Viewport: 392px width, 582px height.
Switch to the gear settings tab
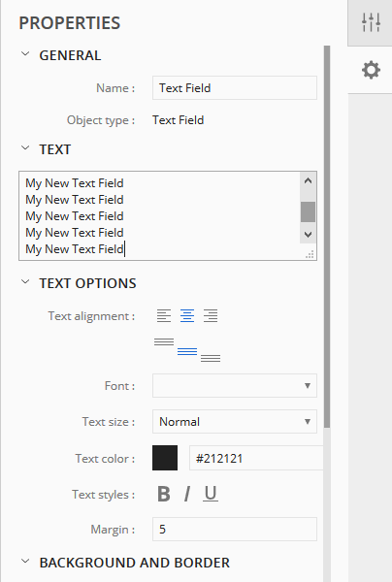click(x=371, y=70)
